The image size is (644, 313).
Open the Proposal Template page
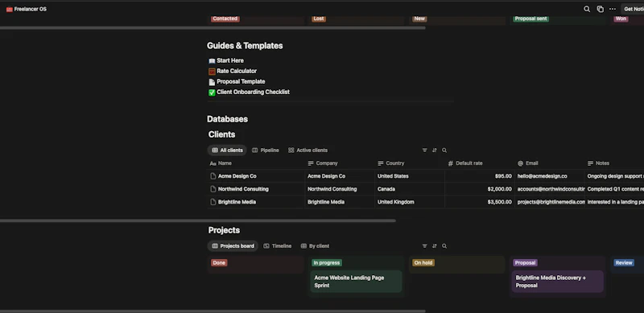pos(241,81)
